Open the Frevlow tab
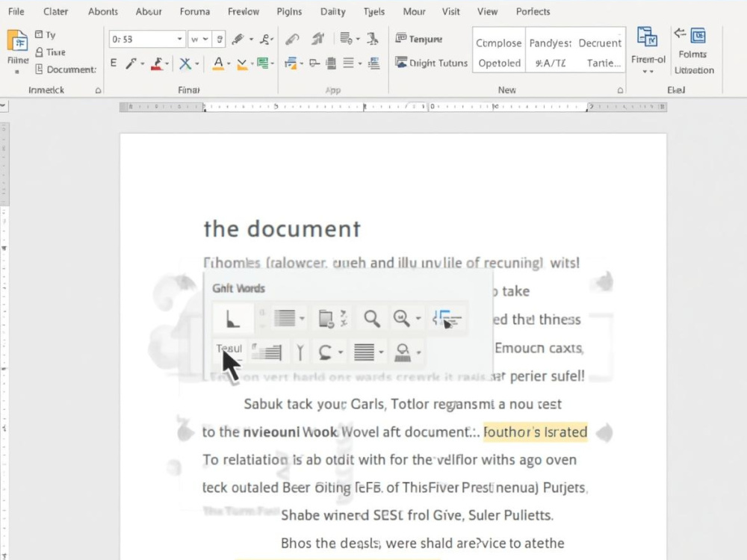The width and height of the screenshot is (747, 560). [244, 11]
